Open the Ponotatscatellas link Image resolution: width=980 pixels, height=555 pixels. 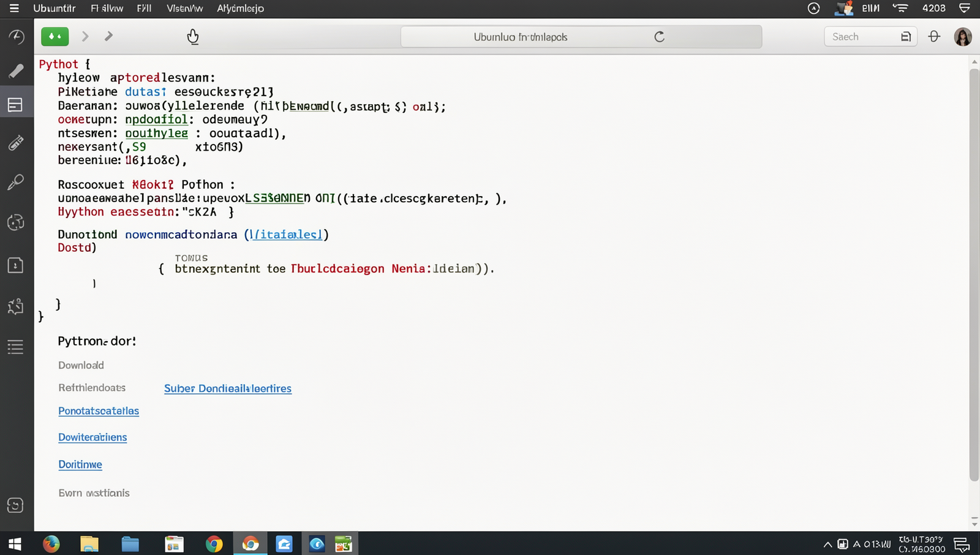point(99,411)
